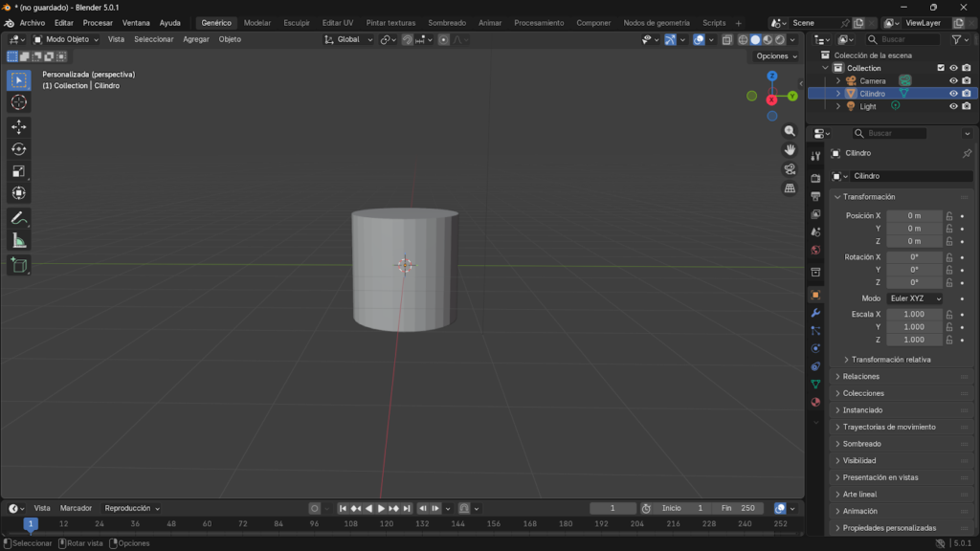
Task: Select the Annotate pencil tool
Action: click(x=19, y=218)
